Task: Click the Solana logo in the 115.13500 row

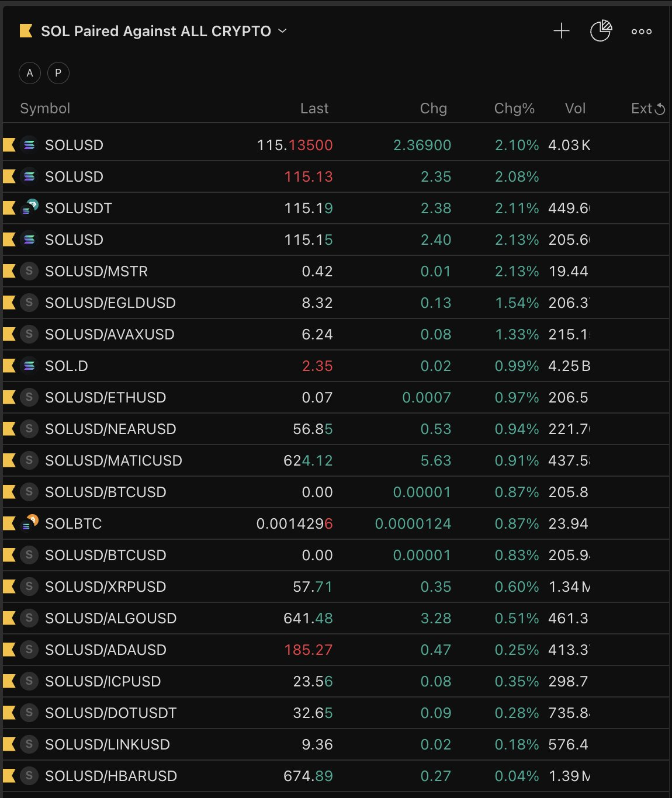Action: pos(29,145)
